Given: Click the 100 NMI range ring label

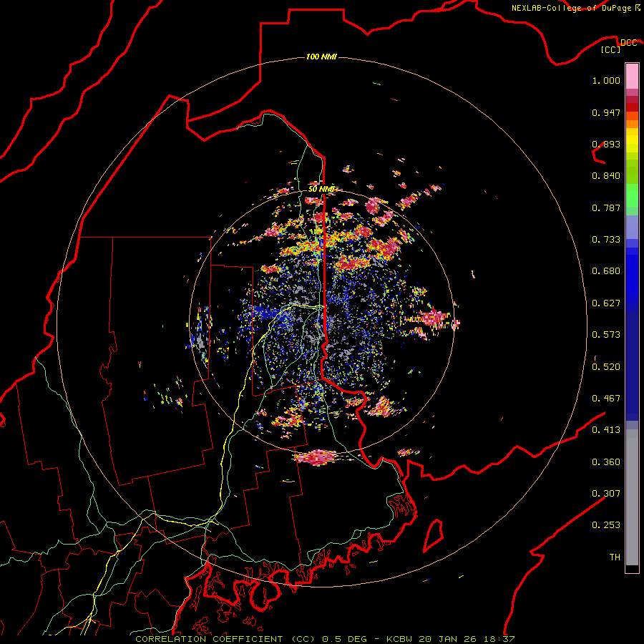Looking at the screenshot, I should pyautogui.click(x=321, y=57).
